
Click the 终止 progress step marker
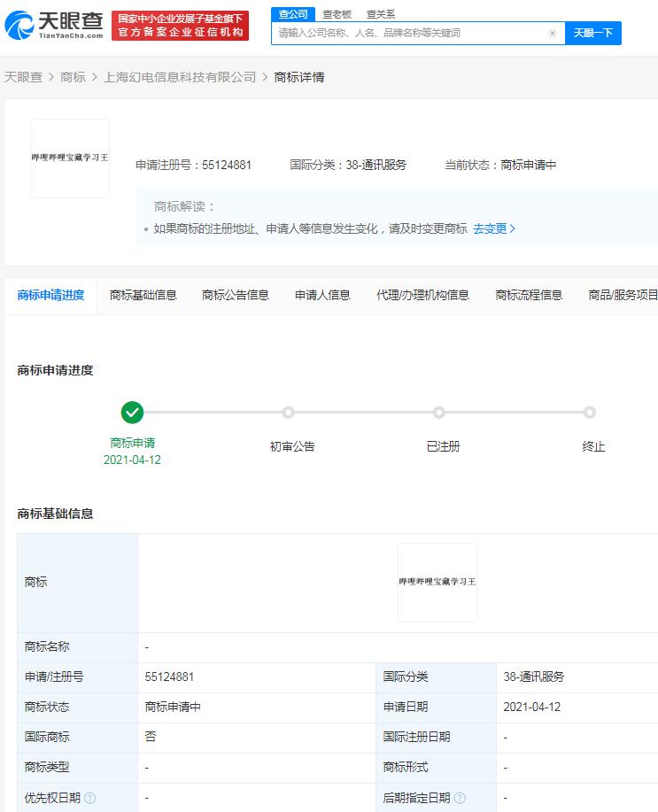pos(589,413)
